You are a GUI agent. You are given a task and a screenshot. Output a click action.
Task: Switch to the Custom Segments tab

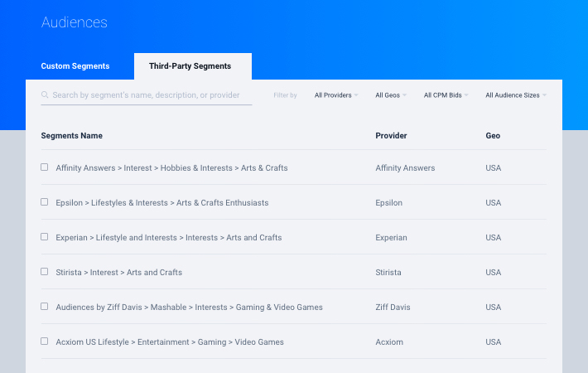pyautogui.click(x=75, y=66)
